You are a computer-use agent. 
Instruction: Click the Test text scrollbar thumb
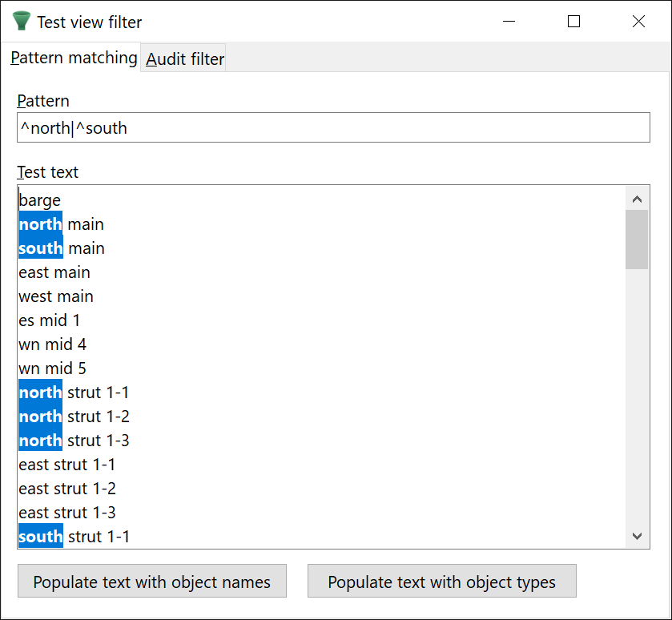(x=638, y=239)
